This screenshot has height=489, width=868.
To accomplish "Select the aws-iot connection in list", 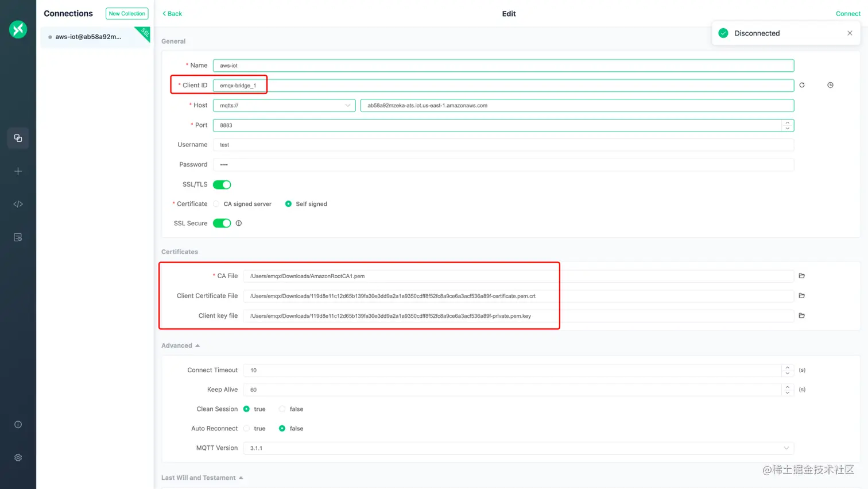I will 95,37.
